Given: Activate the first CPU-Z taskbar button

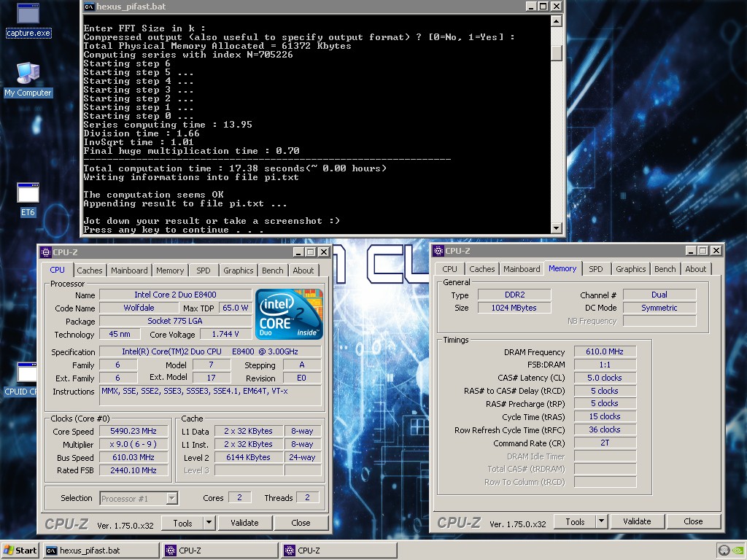Looking at the screenshot, I should [x=220, y=551].
